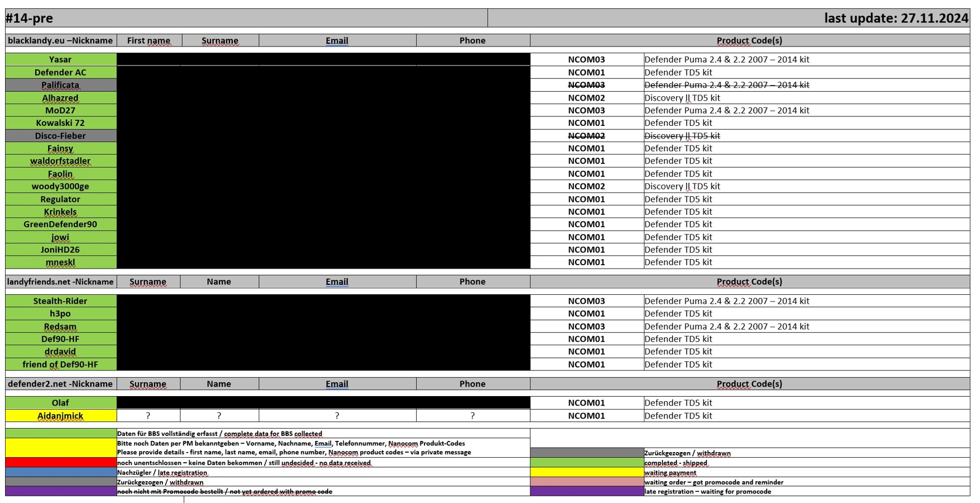Click the pink swatch beside "waiting order"

[x=587, y=482]
